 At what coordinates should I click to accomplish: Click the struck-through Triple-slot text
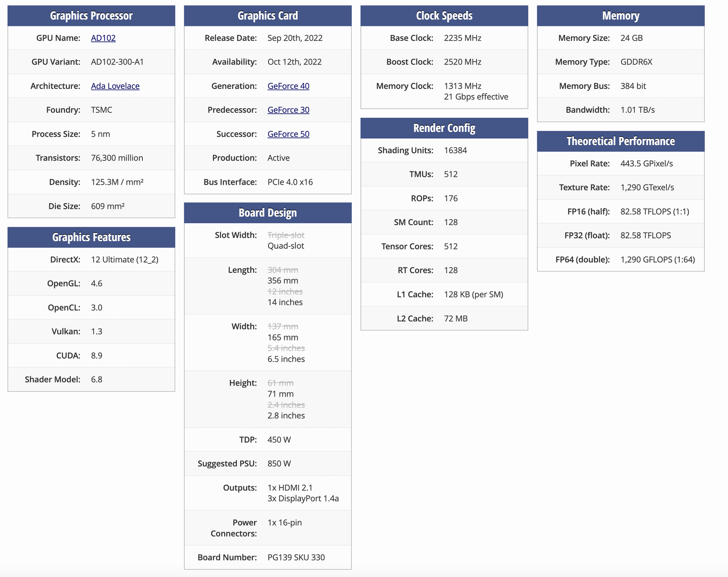coord(286,235)
